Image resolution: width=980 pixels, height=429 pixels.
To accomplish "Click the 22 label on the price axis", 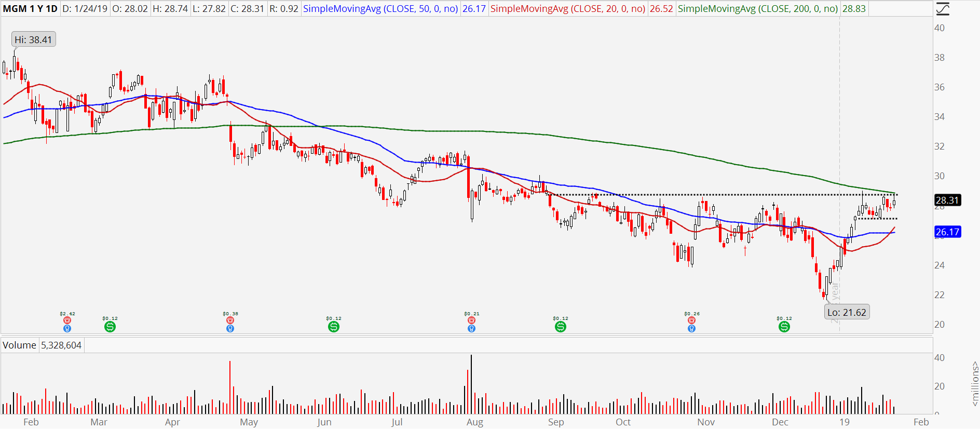I will (x=940, y=295).
